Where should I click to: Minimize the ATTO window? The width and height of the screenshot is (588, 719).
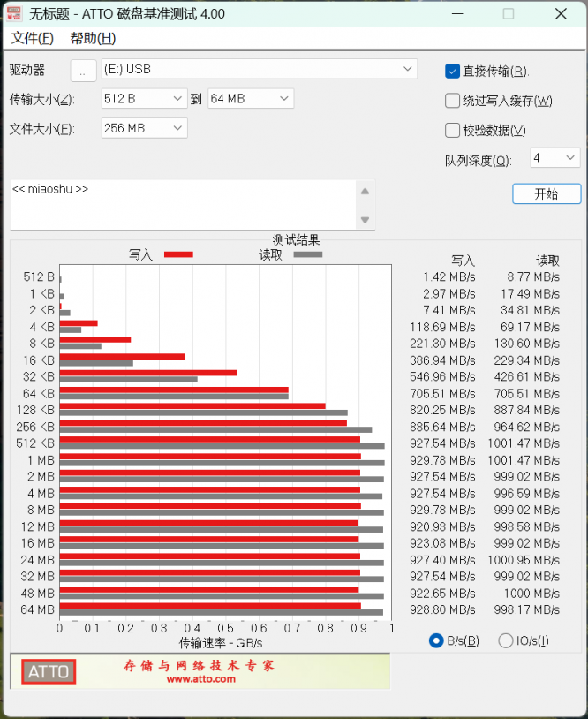(x=457, y=14)
